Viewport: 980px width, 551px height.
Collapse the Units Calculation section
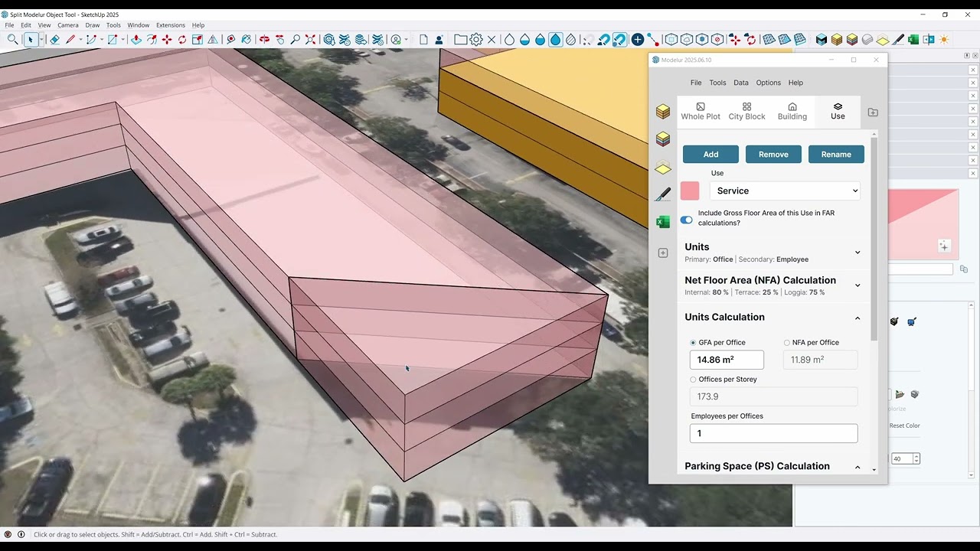pyautogui.click(x=857, y=318)
